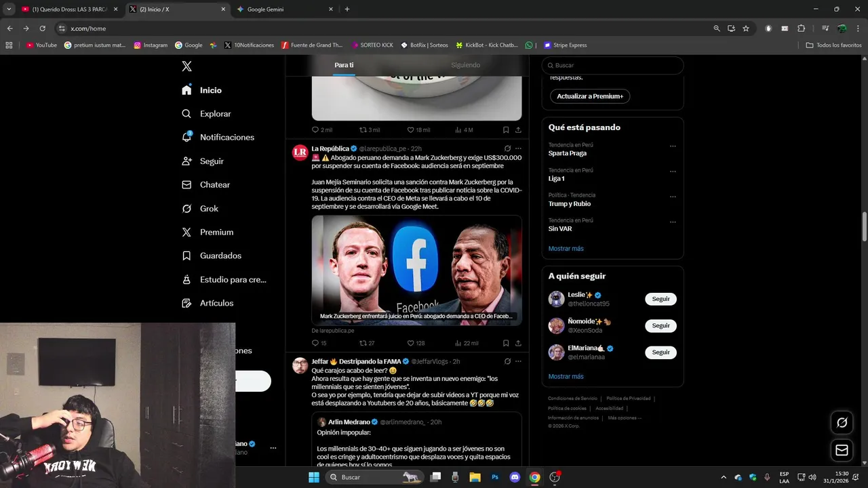Screen dimensions: 868x488
Task: Click Mostrar más under Qué está pasando
Action: 566,249
